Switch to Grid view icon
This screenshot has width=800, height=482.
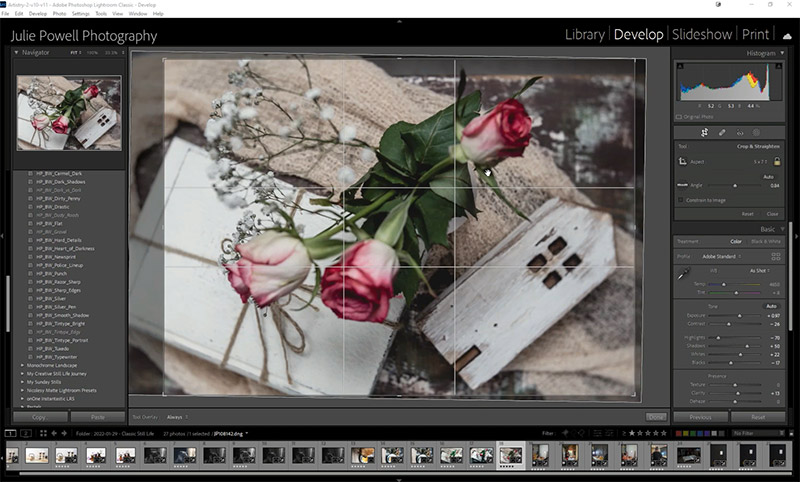click(x=43, y=433)
